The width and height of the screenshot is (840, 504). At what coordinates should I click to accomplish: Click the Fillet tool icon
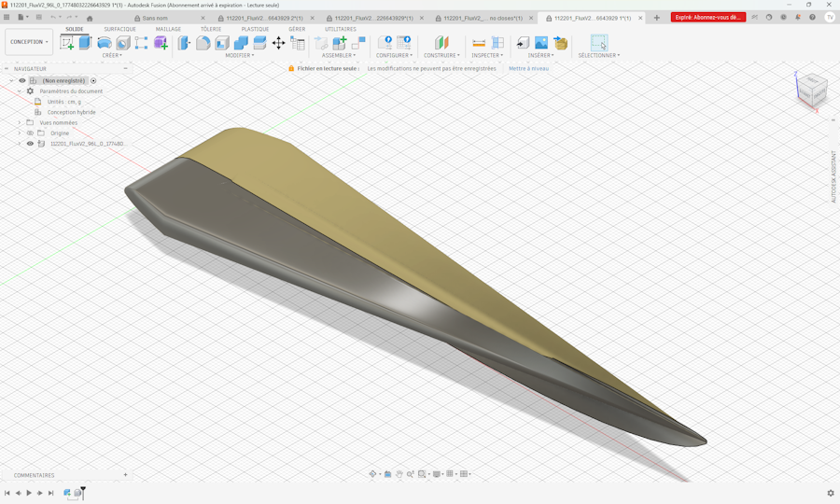pos(203,43)
